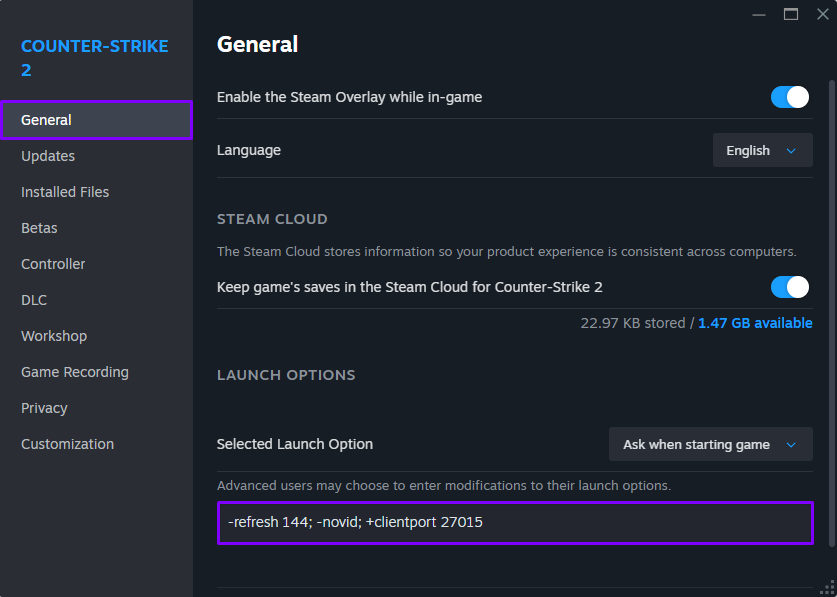Switch to the Updates section
Screen dimensions: 837x597
click(48, 156)
